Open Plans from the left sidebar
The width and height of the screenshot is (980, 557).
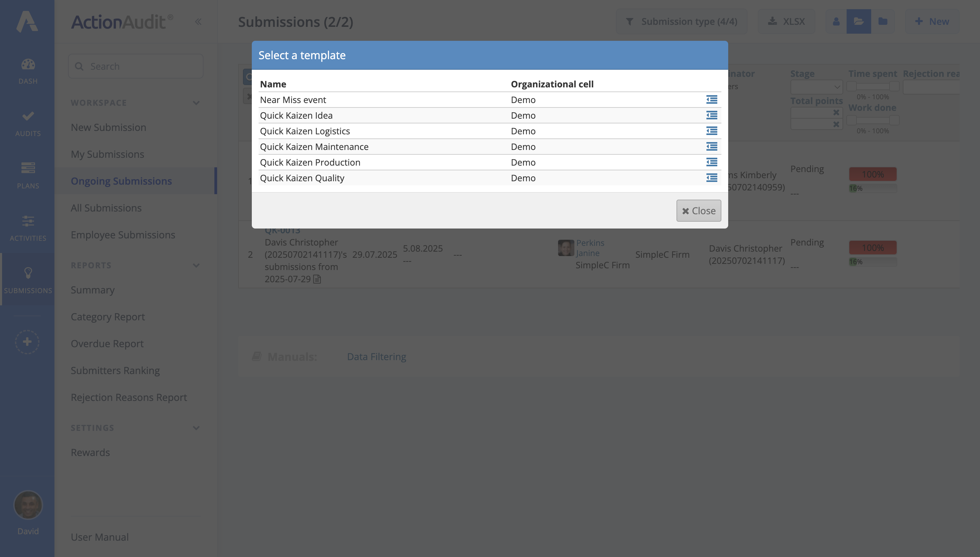click(28, 175)
